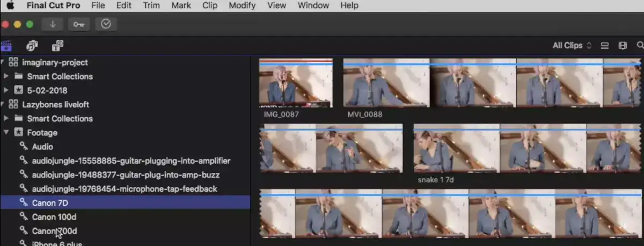Open the Window menu
This screenshot has height=246, width=644.
(x=313, y=6)
